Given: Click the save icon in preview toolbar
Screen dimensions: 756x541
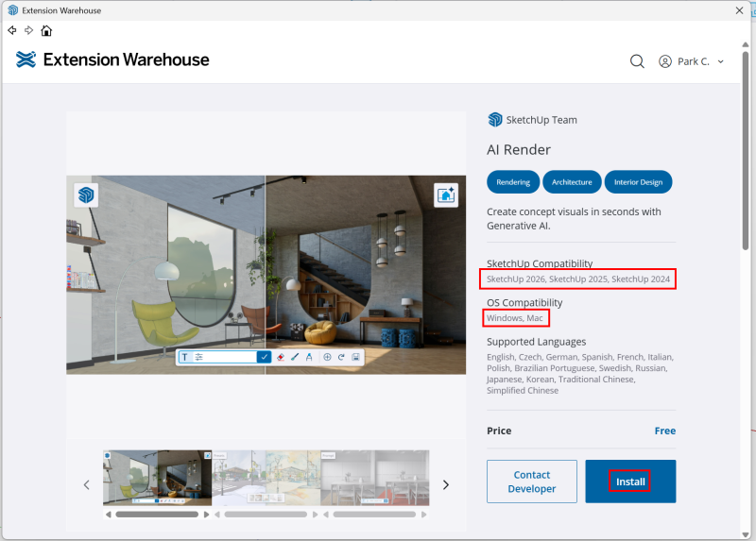Looking at the screenshot, I should 356,357.
